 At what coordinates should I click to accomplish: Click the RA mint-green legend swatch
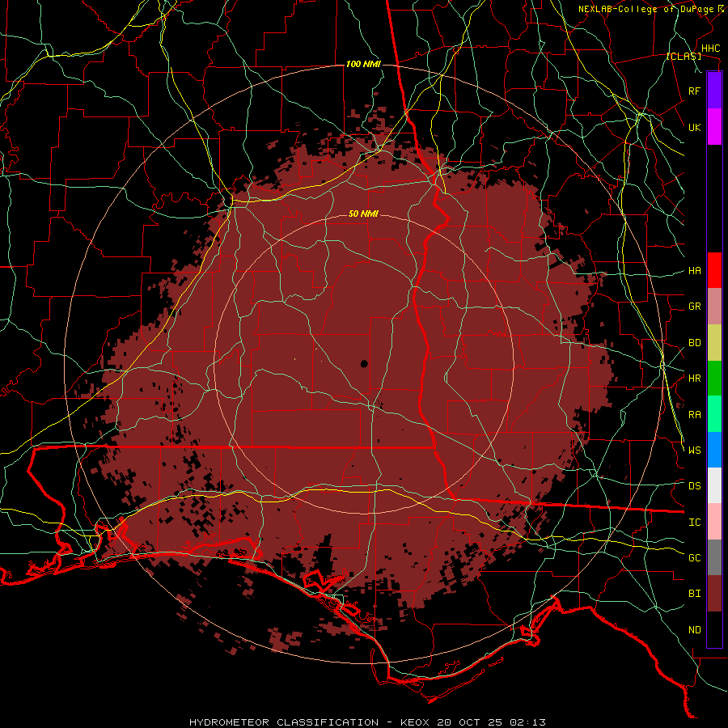click(x=714, y=414)
